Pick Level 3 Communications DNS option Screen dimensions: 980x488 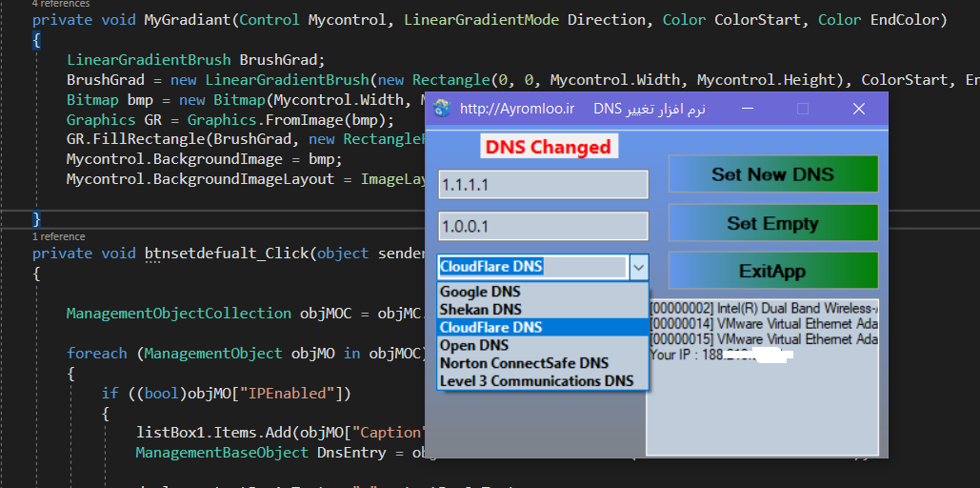pyautogui.click(x=543, y=380)
